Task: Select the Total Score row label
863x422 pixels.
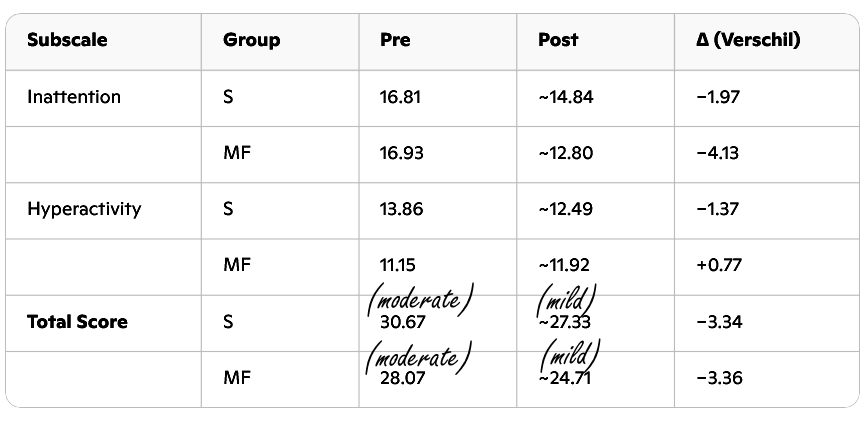Action: click(x=77, y=322)
